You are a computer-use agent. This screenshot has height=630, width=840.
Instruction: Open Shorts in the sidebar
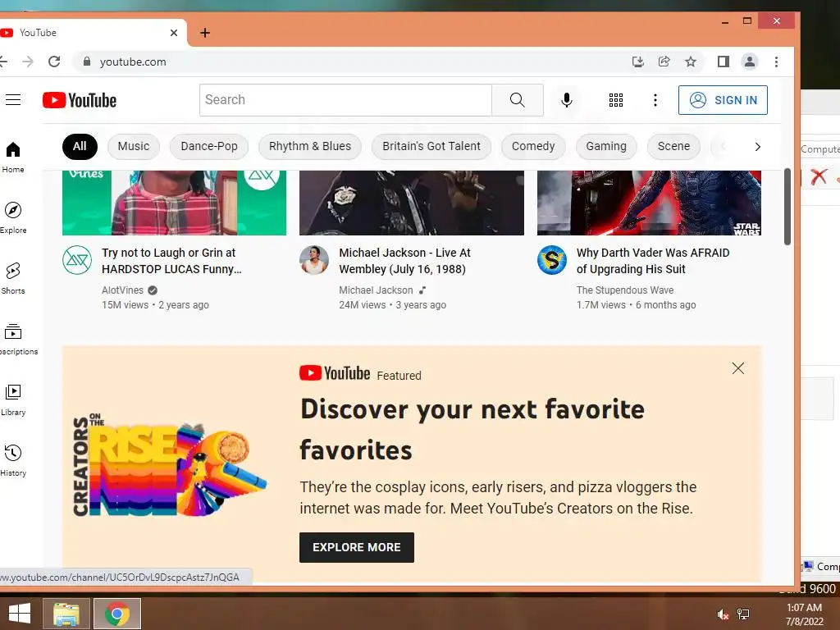coord(13,279)
